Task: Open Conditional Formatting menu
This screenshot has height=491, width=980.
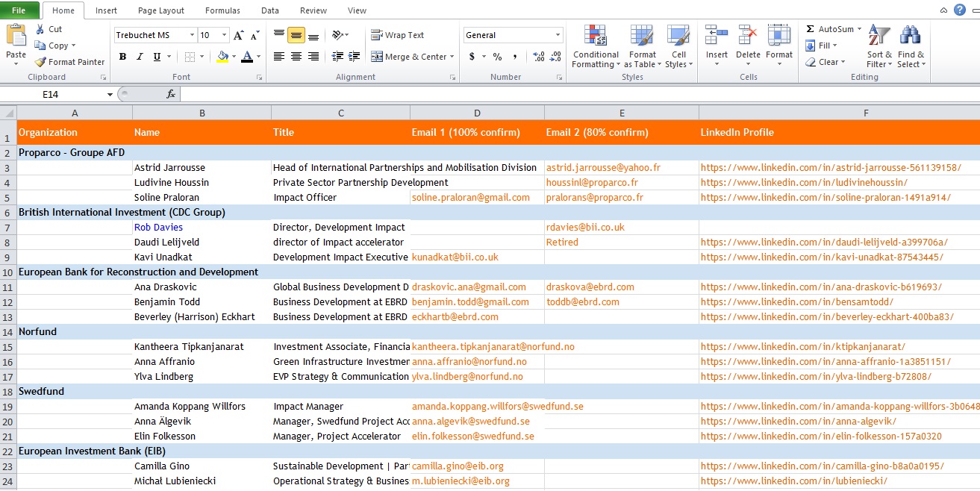Action: point(596,46)
